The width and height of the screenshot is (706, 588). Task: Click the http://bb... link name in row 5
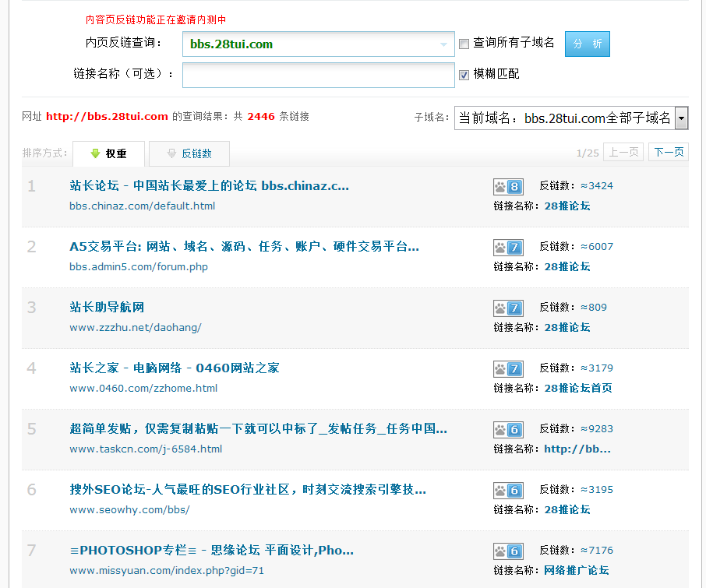point(577,449)
